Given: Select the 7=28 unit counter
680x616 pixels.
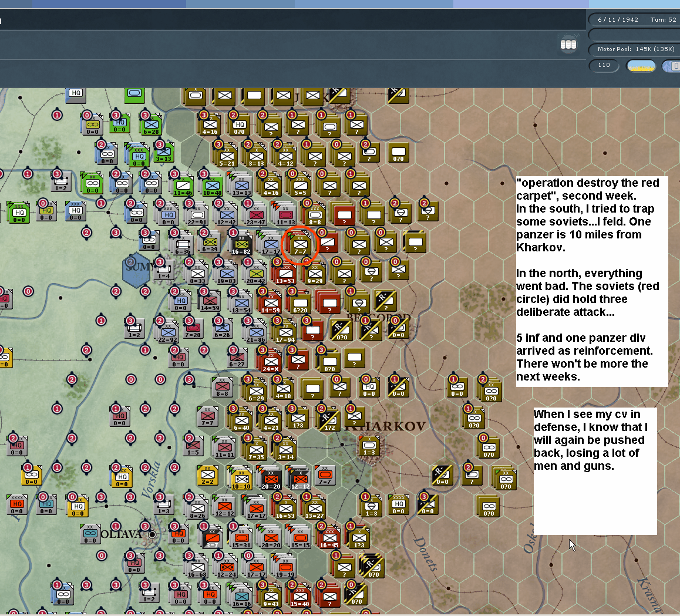Looking at the screenshot, I should coord(193,329).
